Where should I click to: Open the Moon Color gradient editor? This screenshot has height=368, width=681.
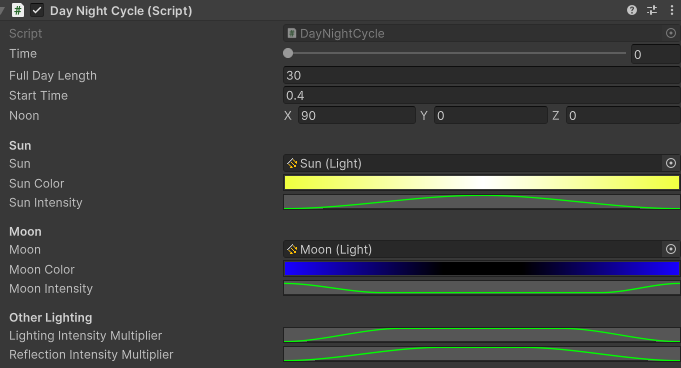[x=482, y=269]
